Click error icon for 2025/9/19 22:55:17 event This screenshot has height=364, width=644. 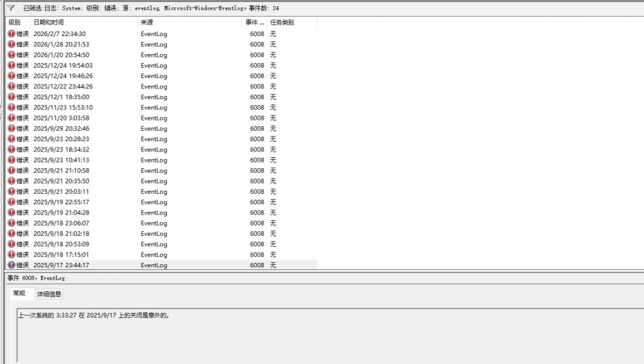tap(11, 202)
